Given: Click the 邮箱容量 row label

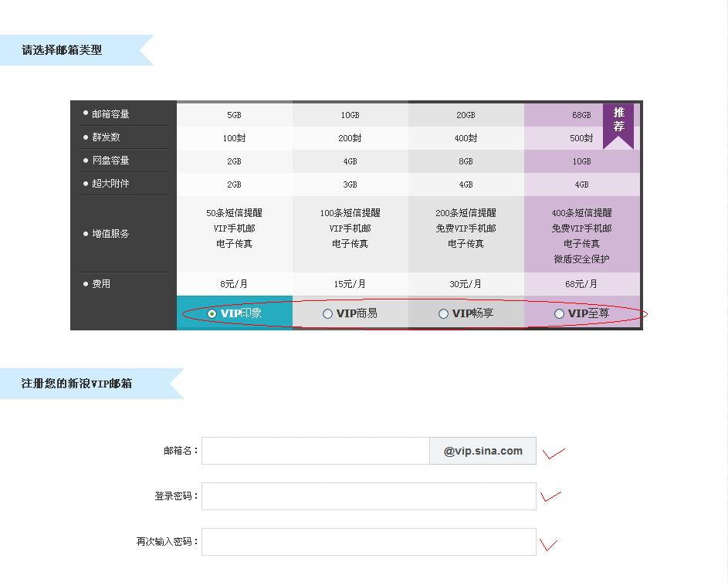Looking at the screenshot, I should coord(110,114).
